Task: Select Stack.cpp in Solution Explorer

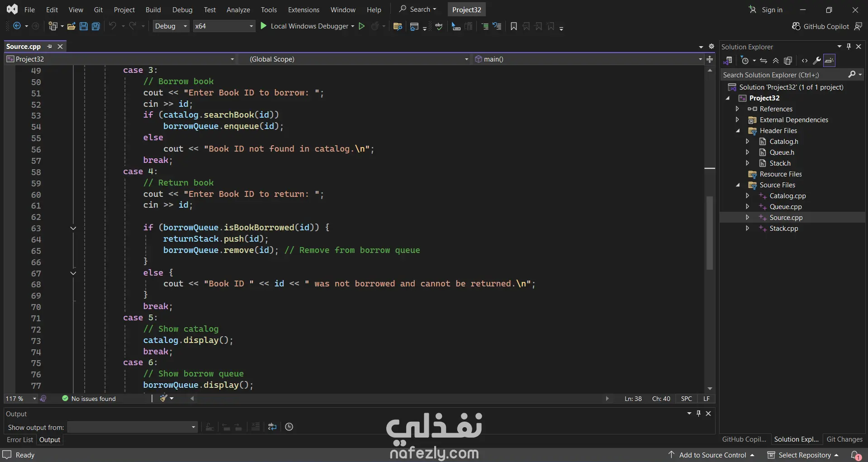Action: [x=784, y=229]
